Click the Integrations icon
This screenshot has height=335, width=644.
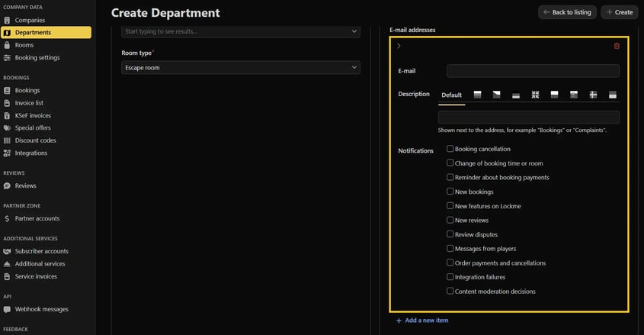(x=7, y=153)
